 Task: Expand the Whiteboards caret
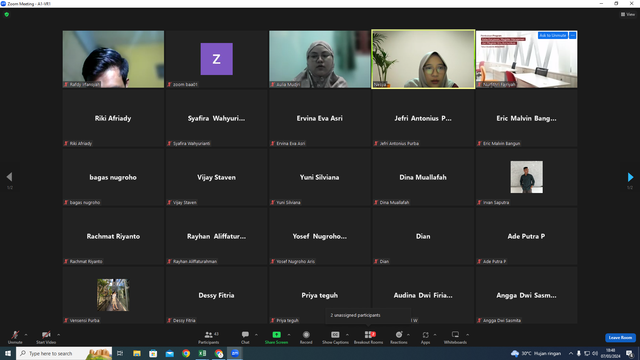point(467,335)
